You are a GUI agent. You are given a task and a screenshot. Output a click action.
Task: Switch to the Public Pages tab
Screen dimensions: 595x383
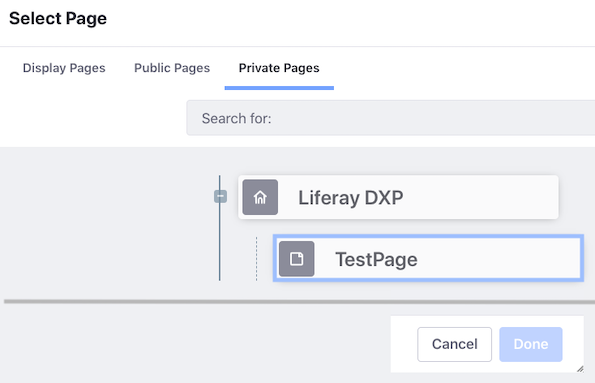tap(172, 68)
